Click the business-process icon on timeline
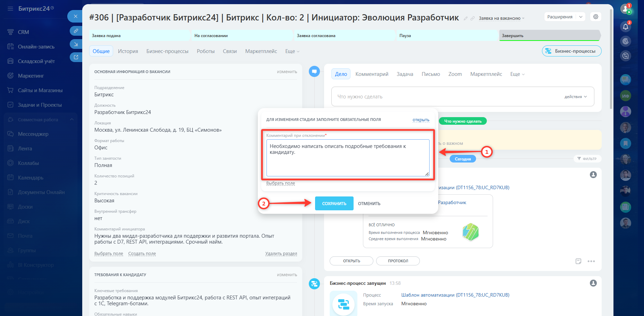Image resolution: width=644 pixels, height=316 pixels. coord(314,283)
